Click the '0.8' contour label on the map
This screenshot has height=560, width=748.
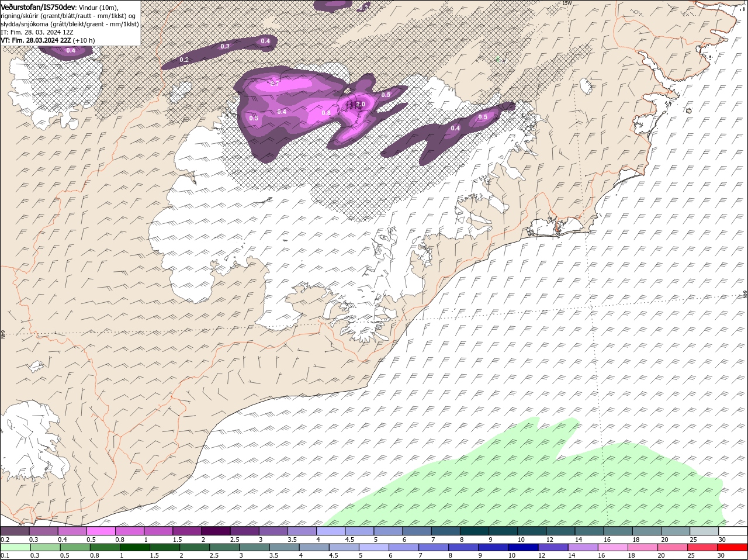tap(326, 113)
